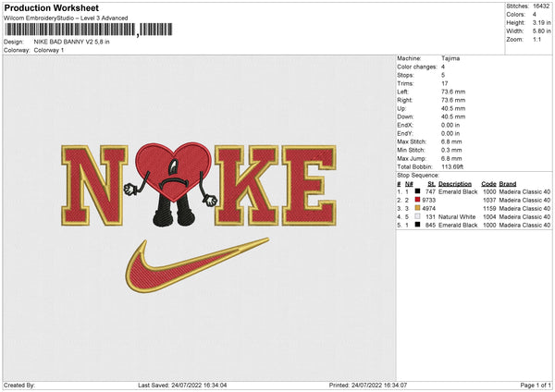Click the Natural White description text

pos(457,216)
